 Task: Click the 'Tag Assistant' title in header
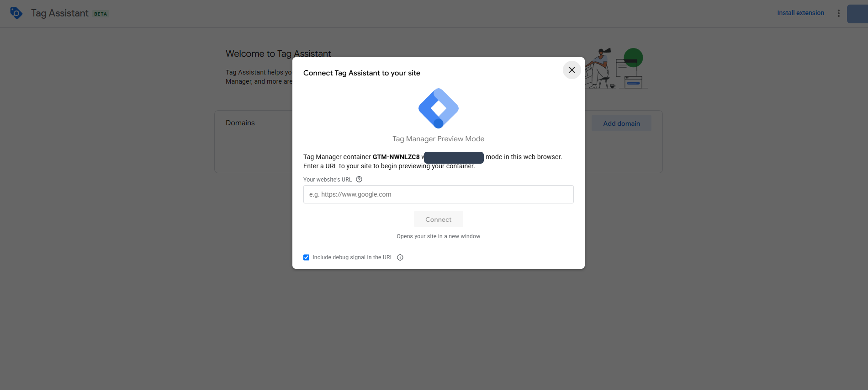[x=59, y=13]
